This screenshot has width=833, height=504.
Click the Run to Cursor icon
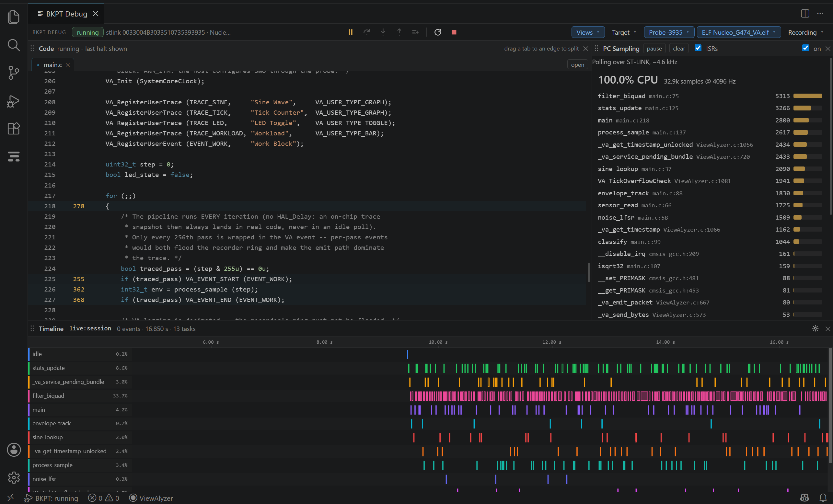click(x=415, y=32)
